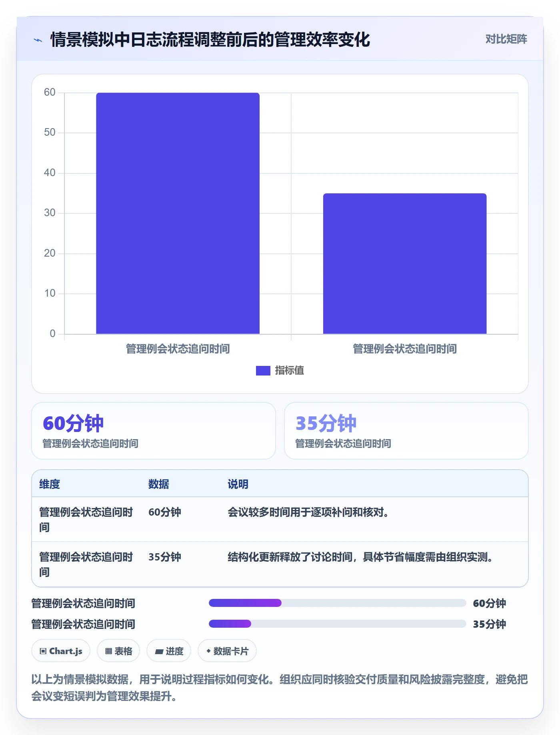Image resolution: width=560 pixels, height=735 pixels.
Task: Click the 数据卡片 tag chip
Action: point(227,651)
